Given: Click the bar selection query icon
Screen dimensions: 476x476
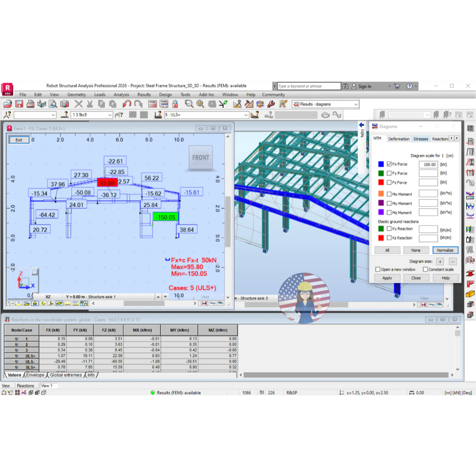Looking at the screenshot, I should click(64, 115).
